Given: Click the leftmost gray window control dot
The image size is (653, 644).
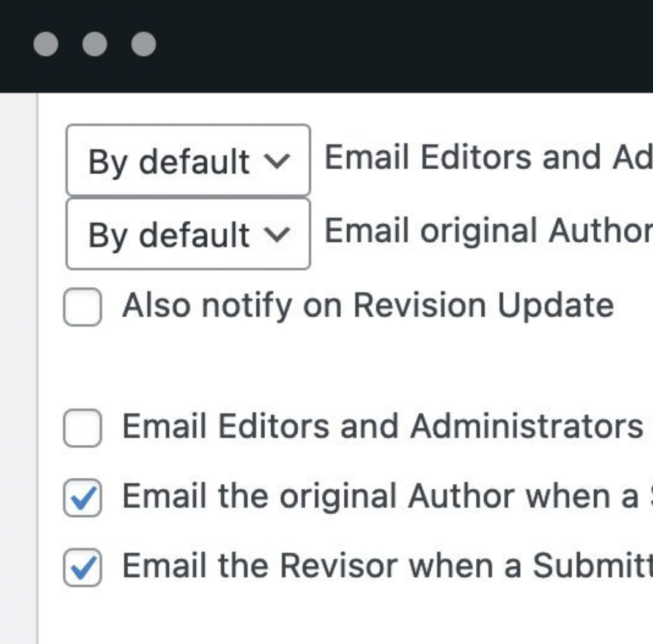Looking at the screenshot, I should click(46, 44).
